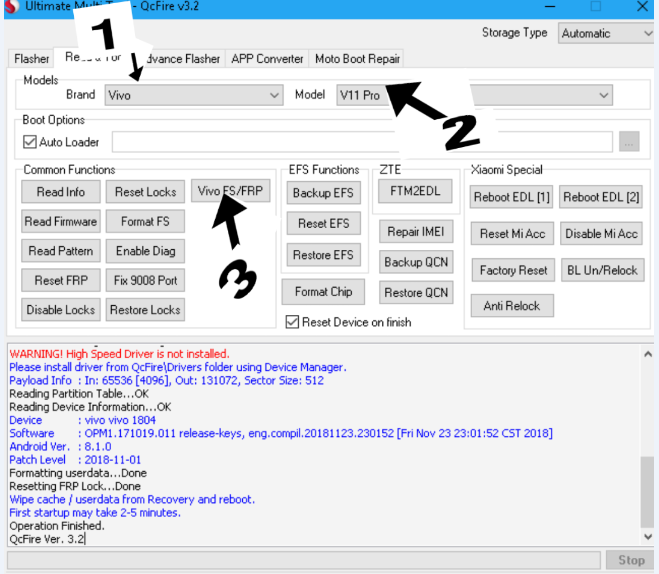Open the APP Converter tab

point(267,58)
